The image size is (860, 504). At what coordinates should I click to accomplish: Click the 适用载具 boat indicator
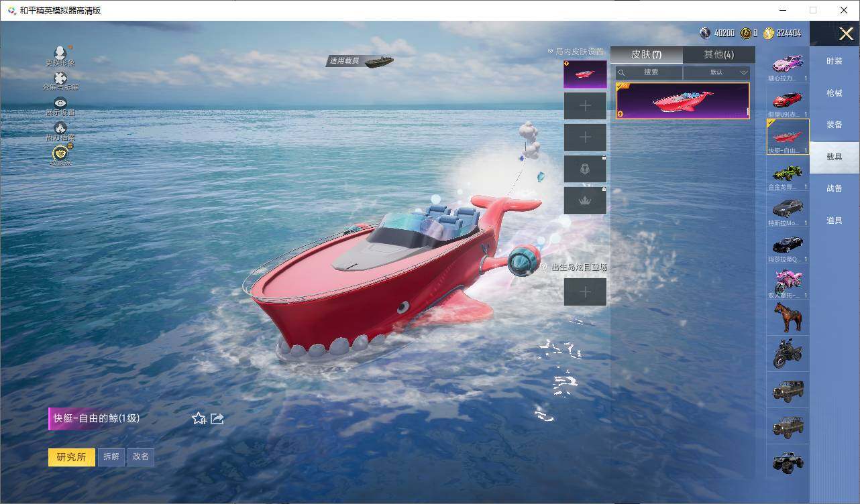pyautogui.click(x=361, y=61)
